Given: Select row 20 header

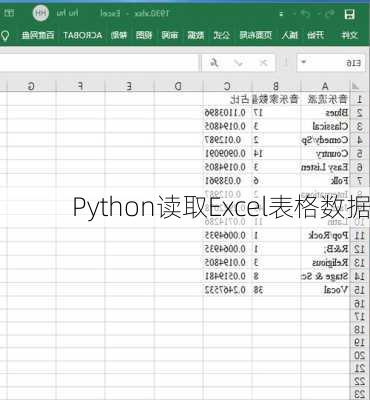Looking at the screenshot, I should pos(359,355).
